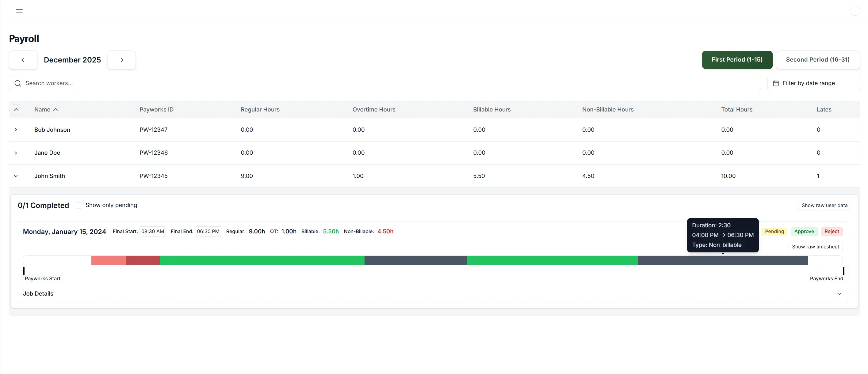Click Show raw user data button
Screen dimensions: 868x374
824,205
